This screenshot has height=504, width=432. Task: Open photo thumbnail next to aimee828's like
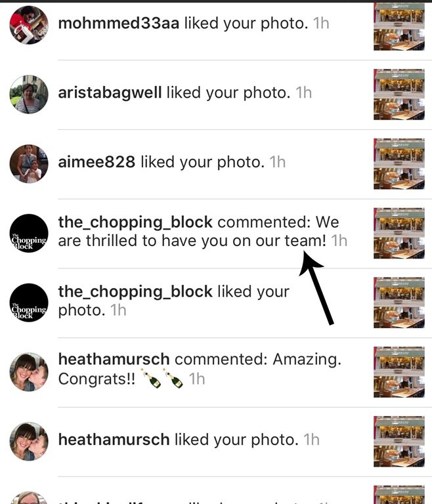coord(399,163)
